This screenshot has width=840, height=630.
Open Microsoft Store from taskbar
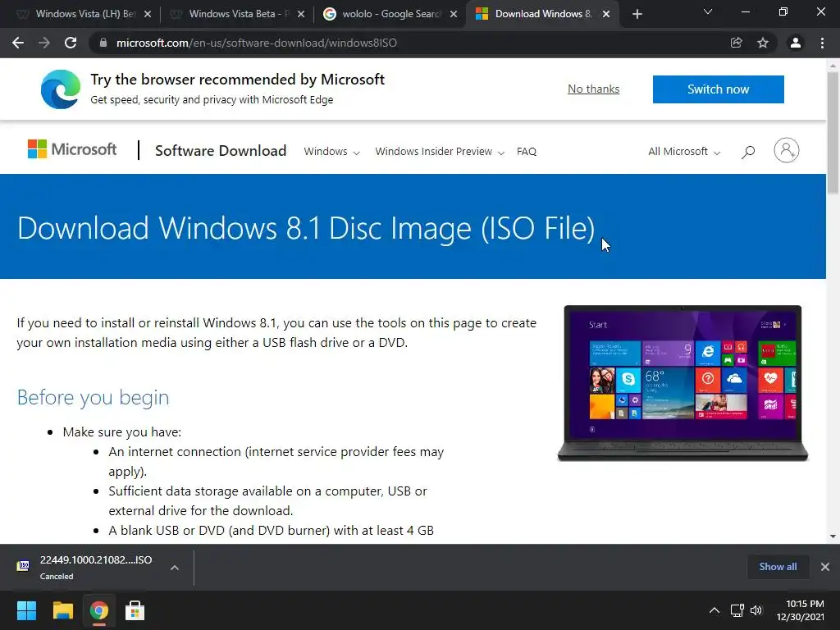(x=135, y=610)
